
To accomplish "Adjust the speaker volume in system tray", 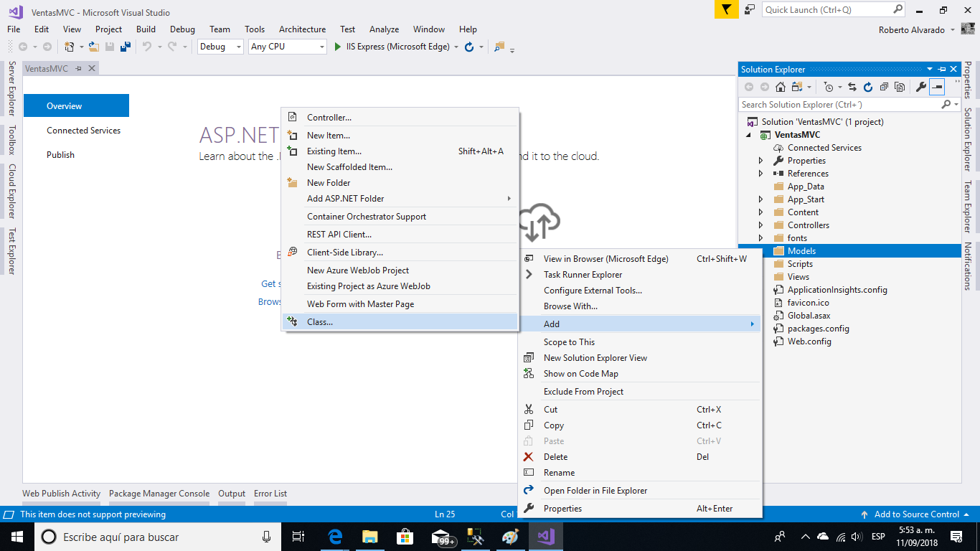I will 856,537.
